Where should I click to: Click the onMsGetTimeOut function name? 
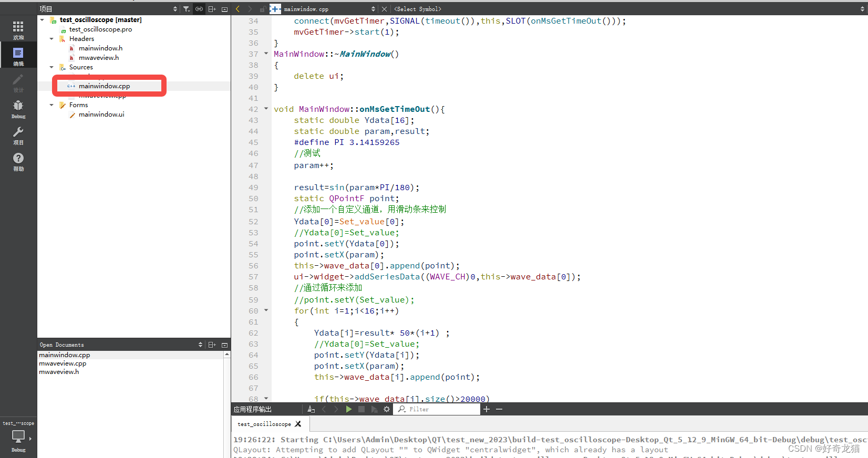[395, 109]
